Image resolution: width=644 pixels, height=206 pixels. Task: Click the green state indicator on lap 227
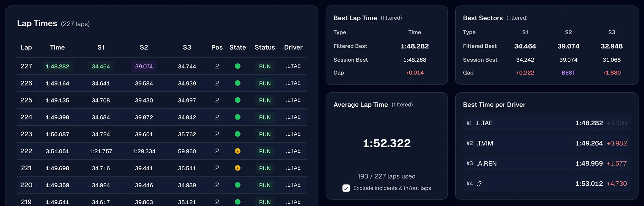pos(238,66)
